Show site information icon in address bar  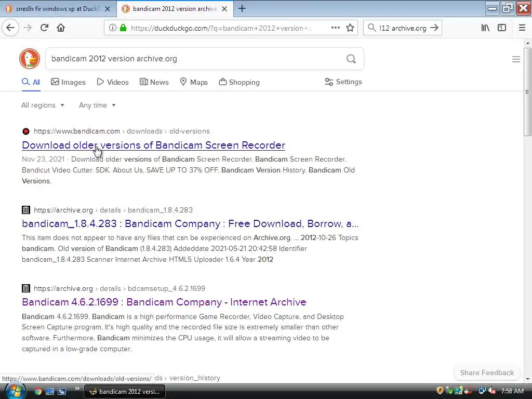click(113, 28)
